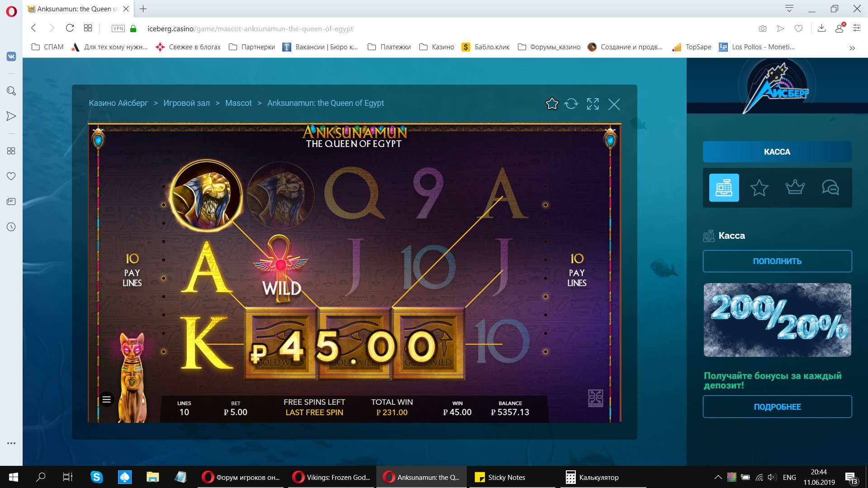Open Los Pollos bookmark
The height and width of the screenshot is (488, 868).
point(757,47)
